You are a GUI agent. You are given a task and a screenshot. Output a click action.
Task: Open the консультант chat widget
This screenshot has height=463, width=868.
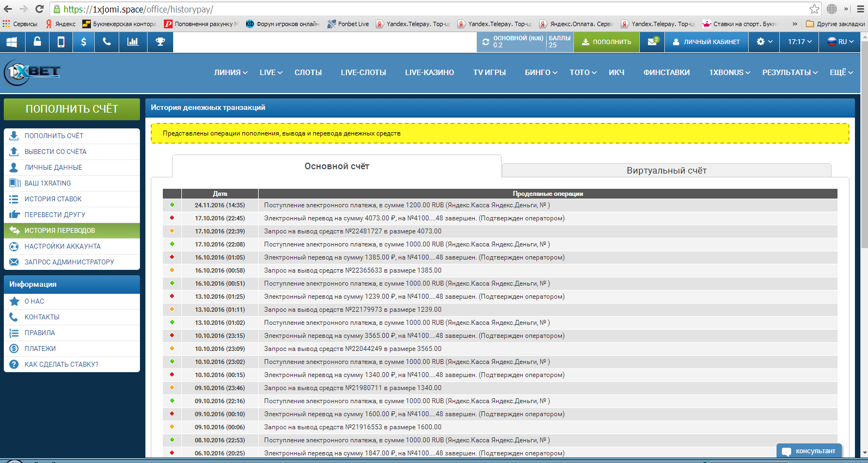click(x=809, y=451)
